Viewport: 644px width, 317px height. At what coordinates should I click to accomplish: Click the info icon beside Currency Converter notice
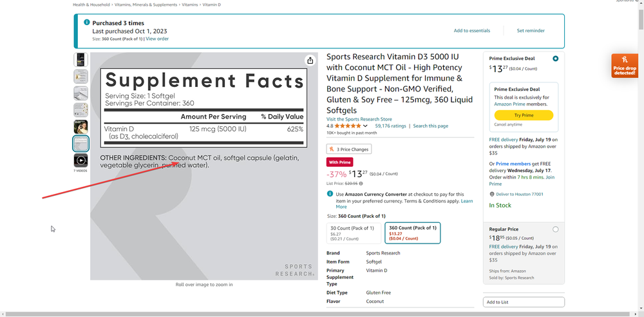click(x=330, y=194)
